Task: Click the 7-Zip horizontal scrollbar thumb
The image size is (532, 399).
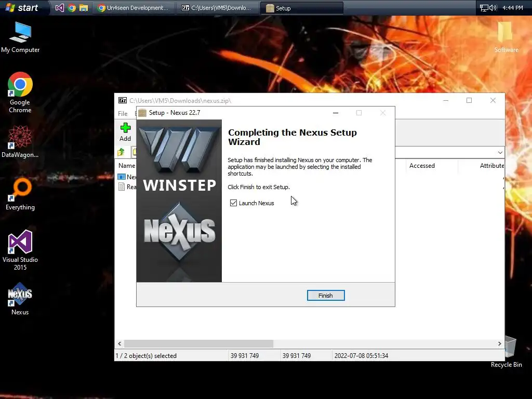Action: click(x=198, y=344)
